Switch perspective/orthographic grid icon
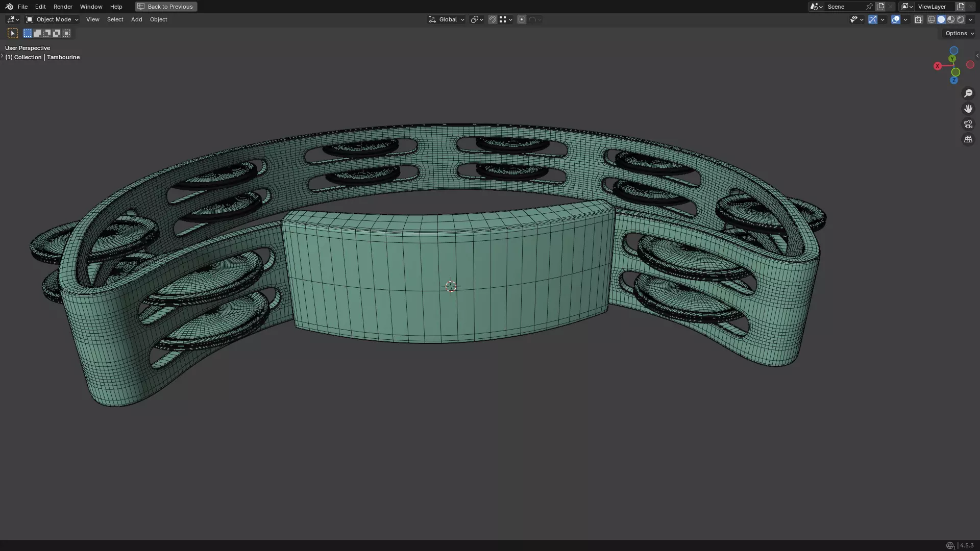 (968, 139)
